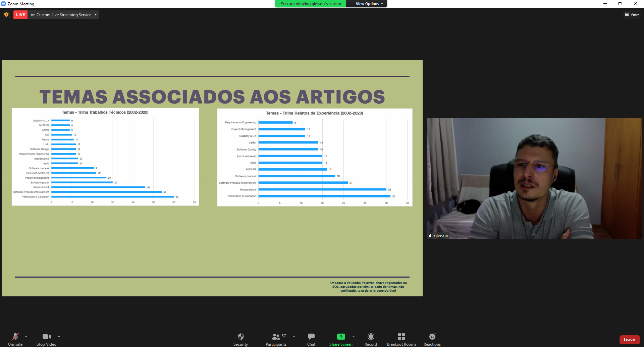644x347 pixels.
Task: Open the View Options dropdown
Action: tap(369, 4)
